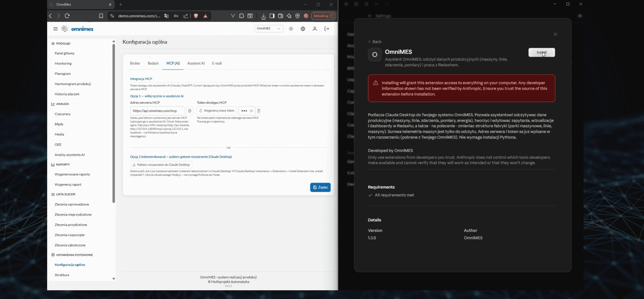Click Wygeneruj nowy token button
This screenshot has width=644, height=299.
(217, 111)
